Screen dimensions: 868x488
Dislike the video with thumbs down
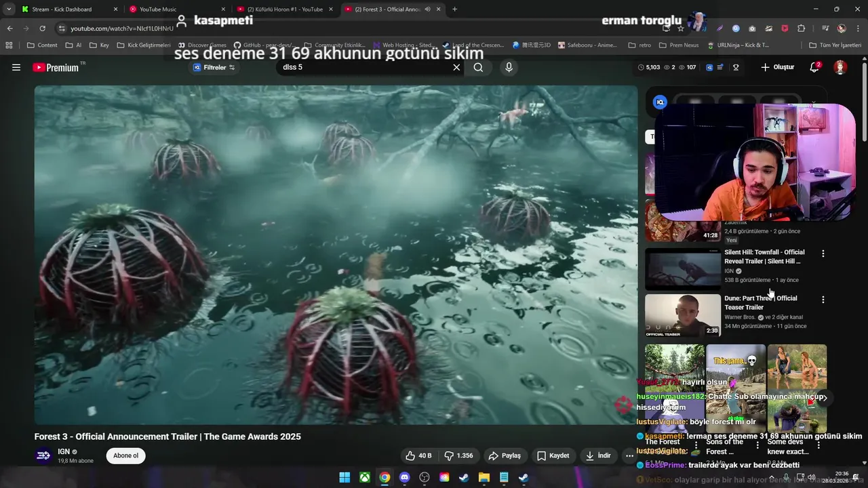coord(458,455)
